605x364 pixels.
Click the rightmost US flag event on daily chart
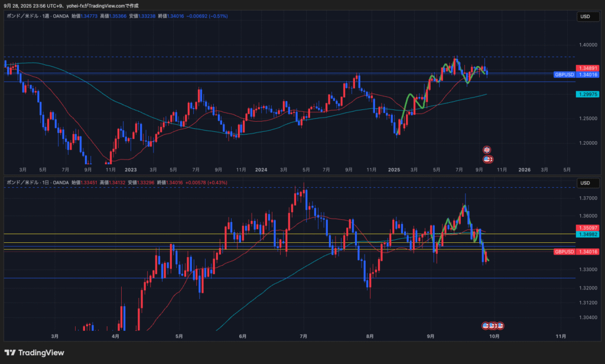(x=500, y=326)
